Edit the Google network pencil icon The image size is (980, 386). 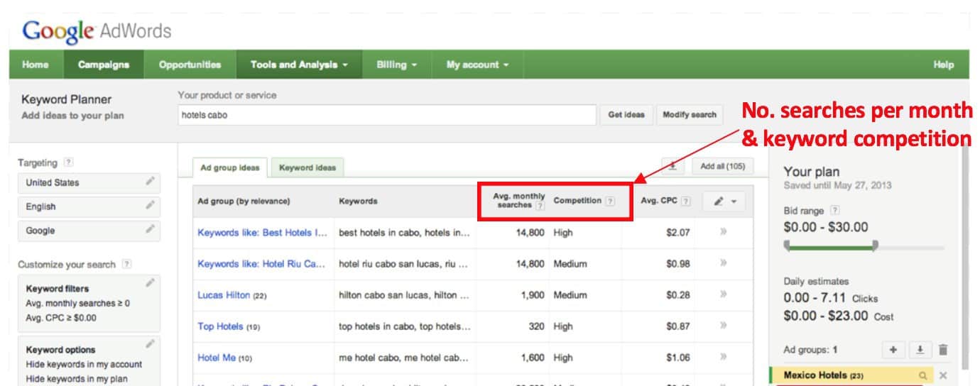coord(150,230)
